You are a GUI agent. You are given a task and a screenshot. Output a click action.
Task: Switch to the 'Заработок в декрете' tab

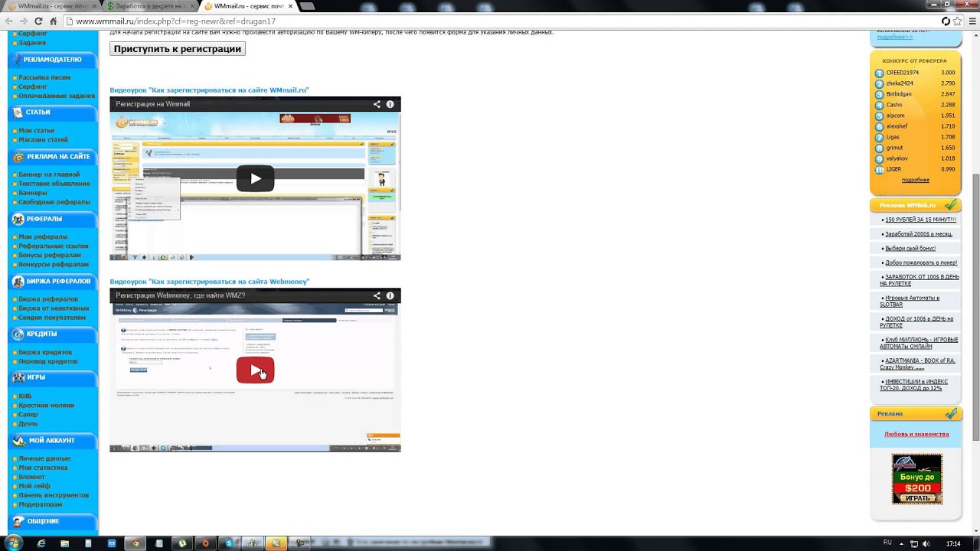[x=149, y=6]
